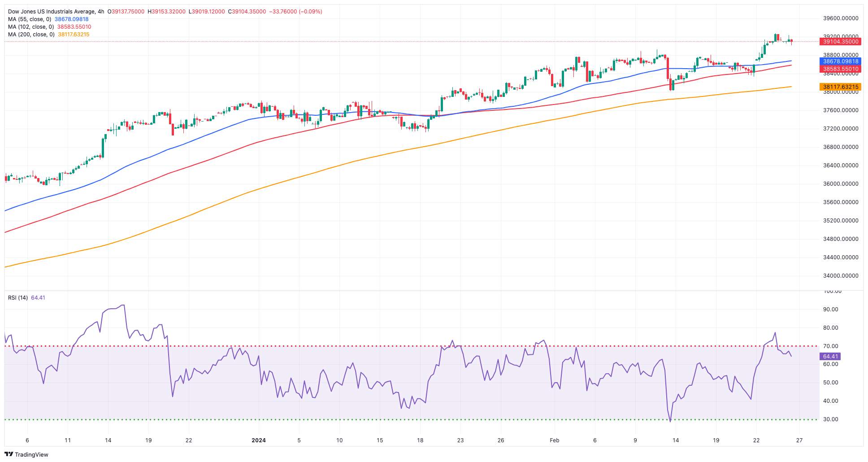Image resolution: width=868 pixels, height=462 pixels.
Task: Click the TradingView logo
Action: click(26, 454)
